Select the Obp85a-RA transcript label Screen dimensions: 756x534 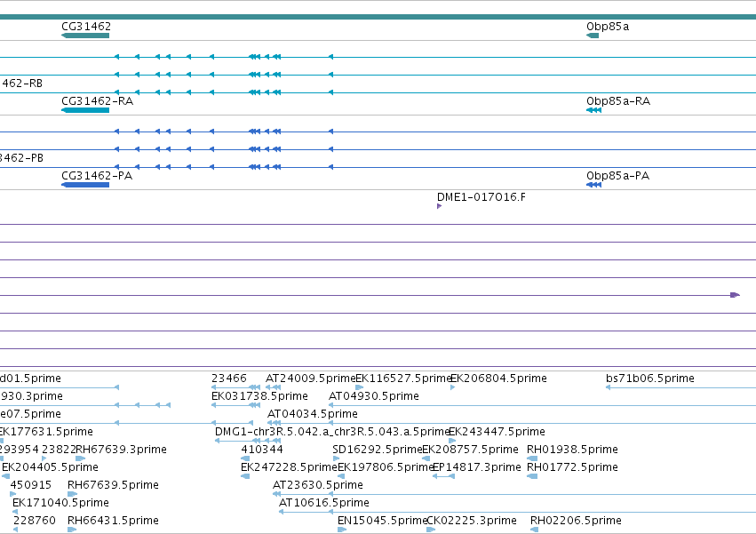pos(618,101)
